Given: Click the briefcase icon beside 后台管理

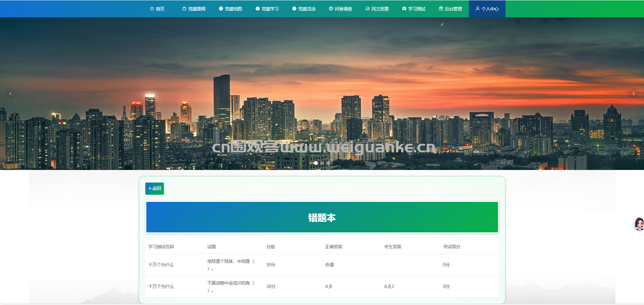Looking at the screenshot, I should point(441,9).
